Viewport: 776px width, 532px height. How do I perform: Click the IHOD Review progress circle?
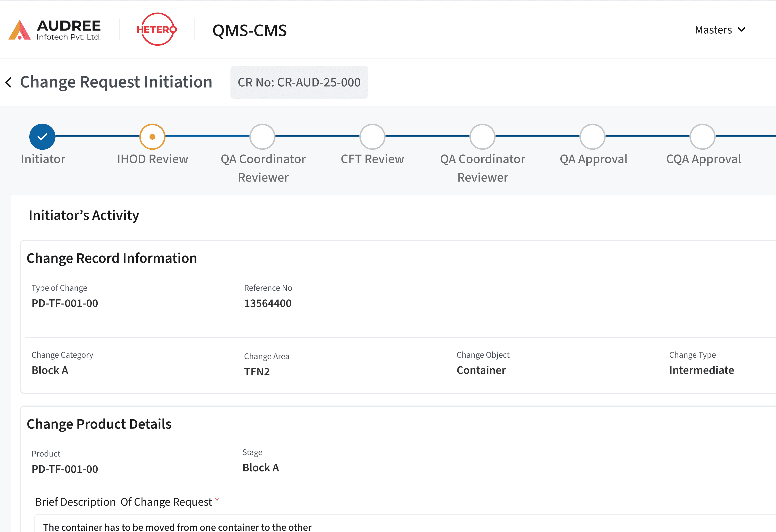(152, 136)
